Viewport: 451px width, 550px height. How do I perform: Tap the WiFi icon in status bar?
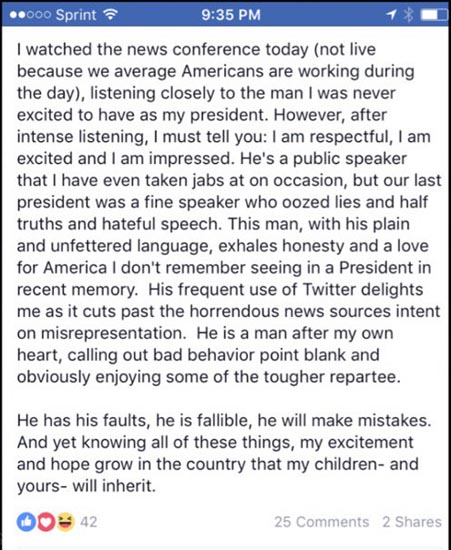[x=110, y=14]
